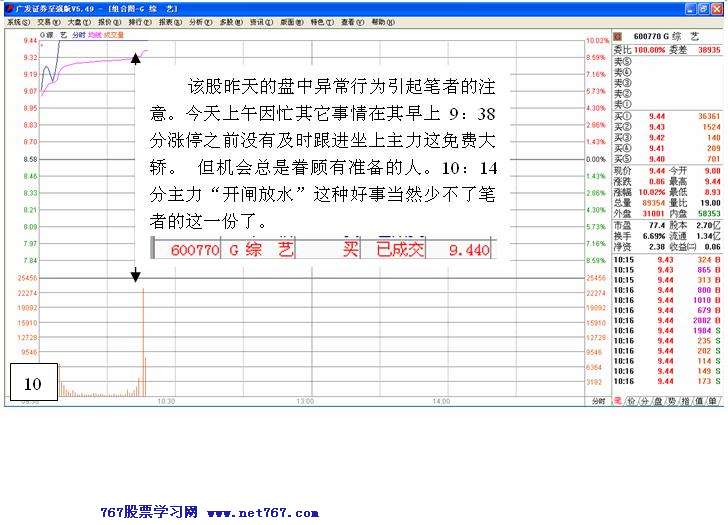Click the 均线 legend label
The image size is (728, 525).
click(95, 35)
